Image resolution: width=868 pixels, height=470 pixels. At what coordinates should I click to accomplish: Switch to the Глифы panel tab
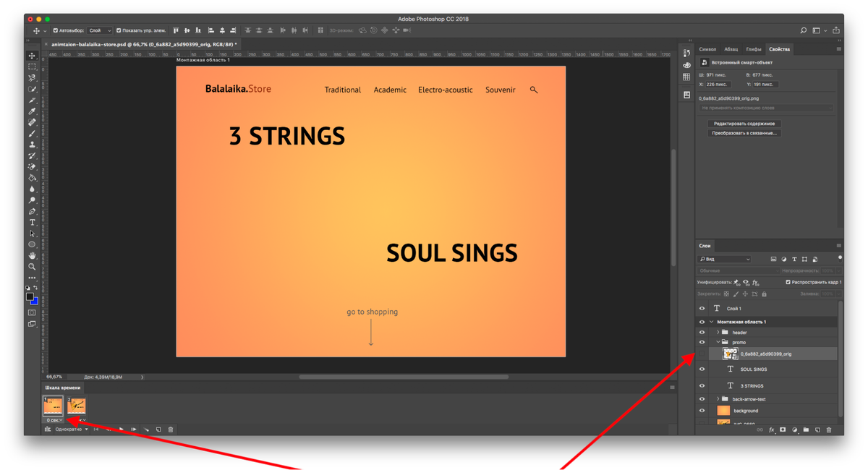(753, 49)
